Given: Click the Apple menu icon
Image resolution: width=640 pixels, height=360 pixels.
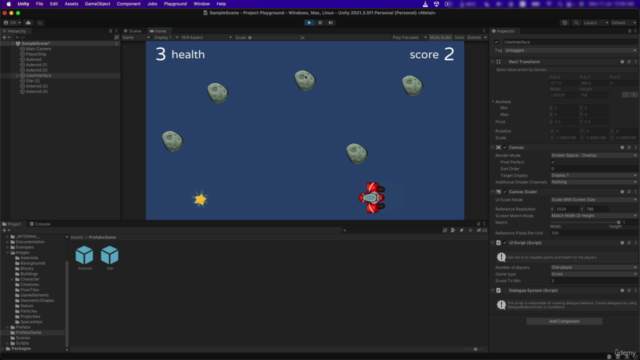Looking at the screenshot, I should click(9, 4).
